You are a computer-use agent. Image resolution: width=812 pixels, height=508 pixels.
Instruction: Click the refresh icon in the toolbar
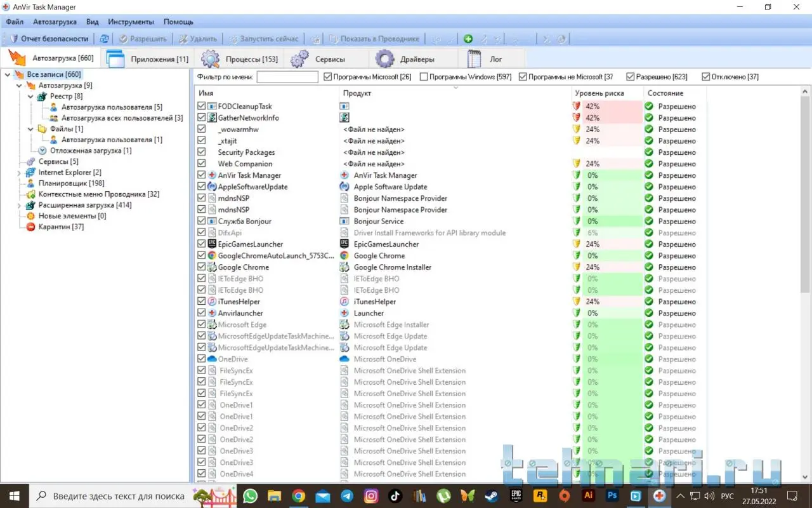click(x=104, y=39)
